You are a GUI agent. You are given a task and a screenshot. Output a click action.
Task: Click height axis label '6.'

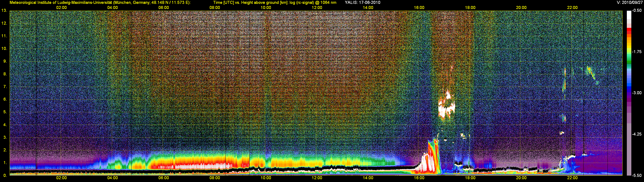pyautogui.click(x=5, y=99)
